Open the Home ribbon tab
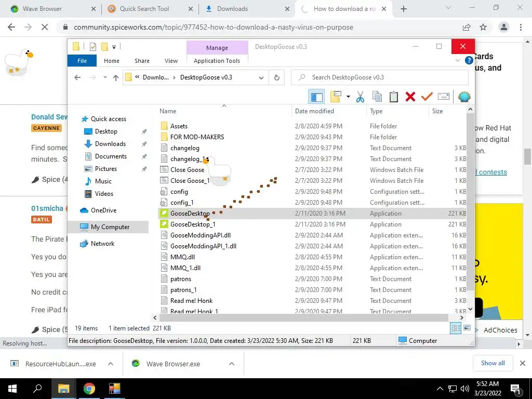532x399 pixels. (x=112, y=61)
